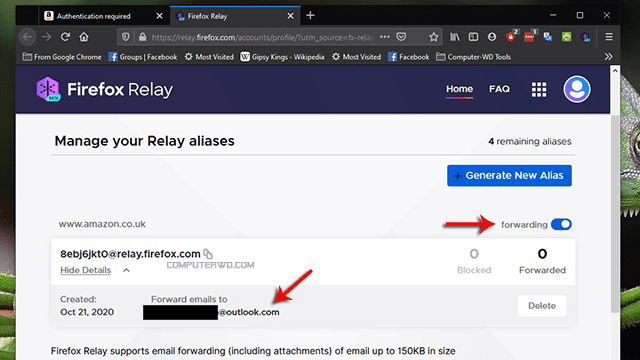The width and height of the screenshot is (640, 360).
Task: Click the 4 remaining aliases text
Action: point(529,141)
